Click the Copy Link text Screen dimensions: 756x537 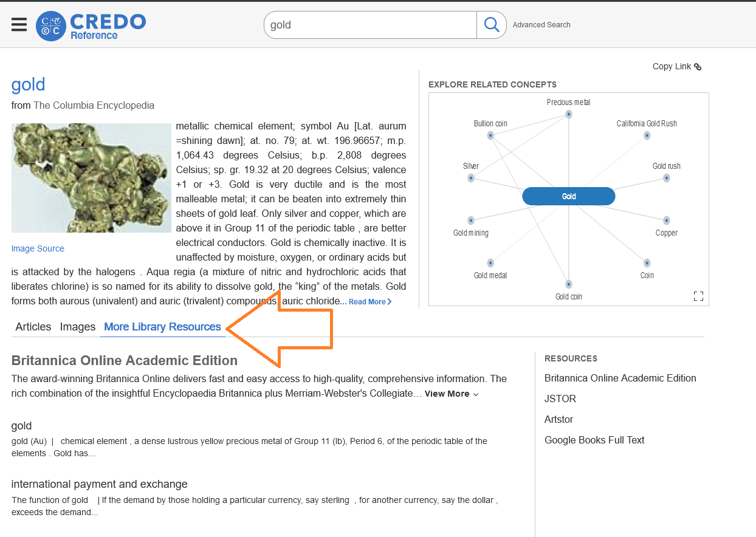(x=672, y=67)
